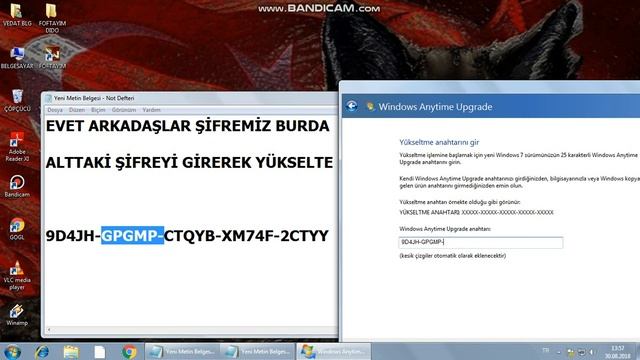The image size is (640, 360).
Task: Switch to first Yeni Metin Belgesi taskbar item
Action: [182, 351]
